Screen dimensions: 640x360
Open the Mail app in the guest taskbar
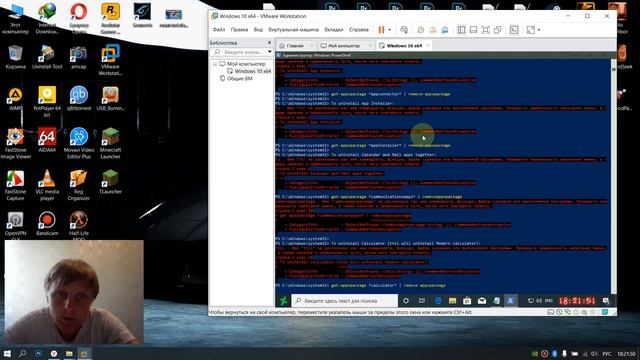[x=482, y=301]
